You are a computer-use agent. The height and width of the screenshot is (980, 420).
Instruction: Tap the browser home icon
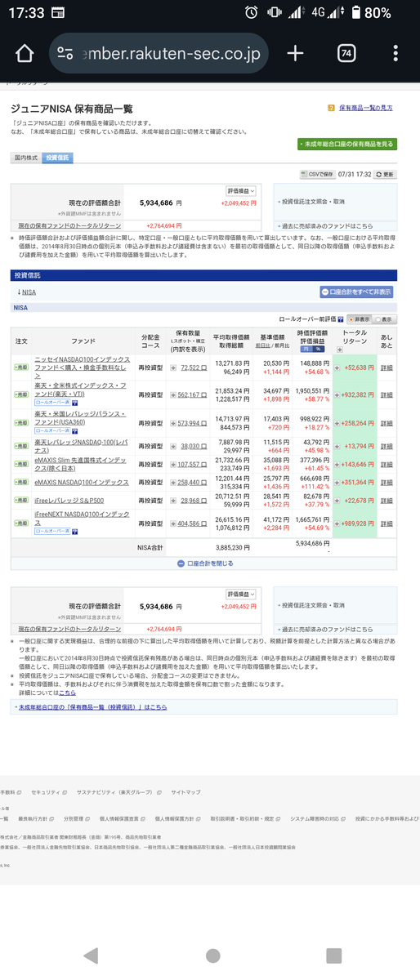click(25, 54)
